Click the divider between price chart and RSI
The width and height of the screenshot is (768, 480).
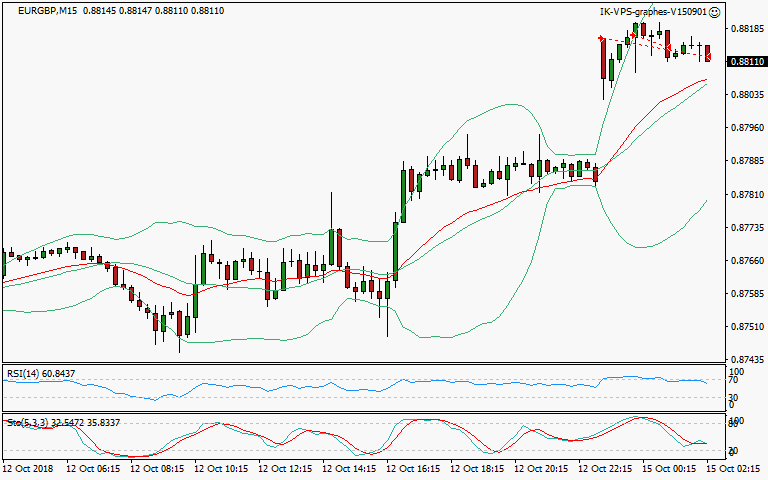360,364
